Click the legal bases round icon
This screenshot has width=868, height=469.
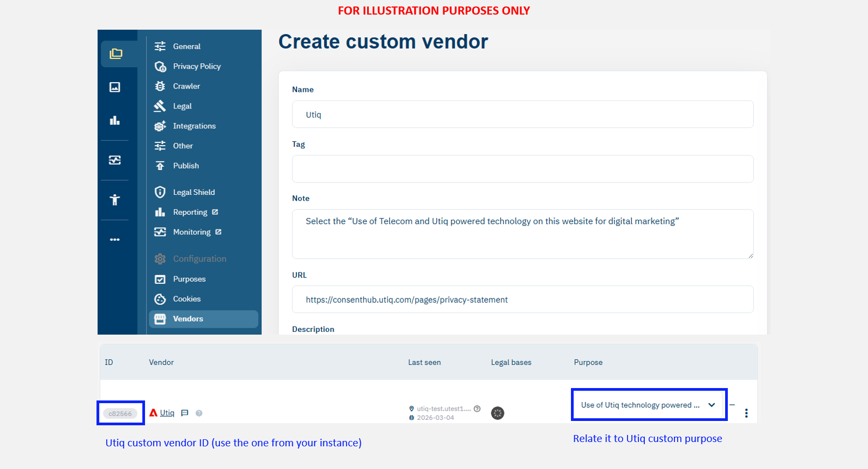point(498,413)
